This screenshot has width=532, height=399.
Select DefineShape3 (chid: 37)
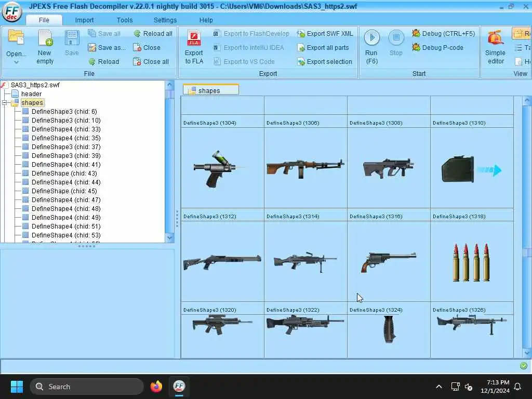point(66,147)
